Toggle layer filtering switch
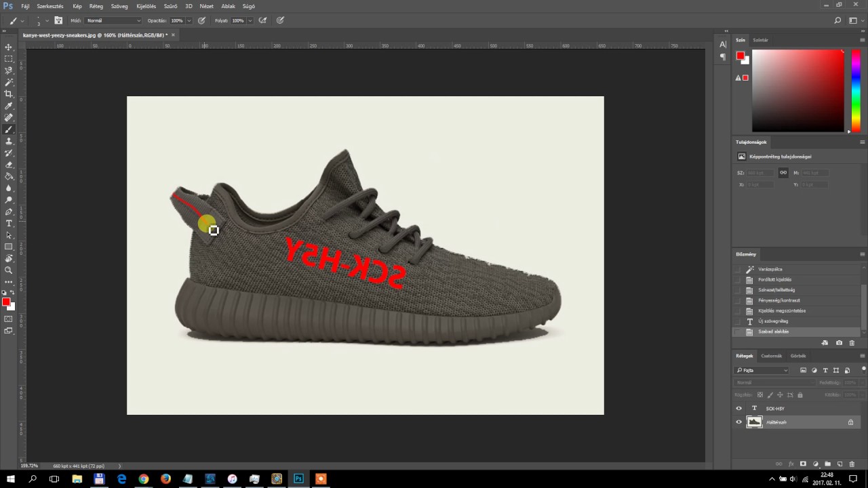Screen dimensions: 868x488 tap(864, 369)
